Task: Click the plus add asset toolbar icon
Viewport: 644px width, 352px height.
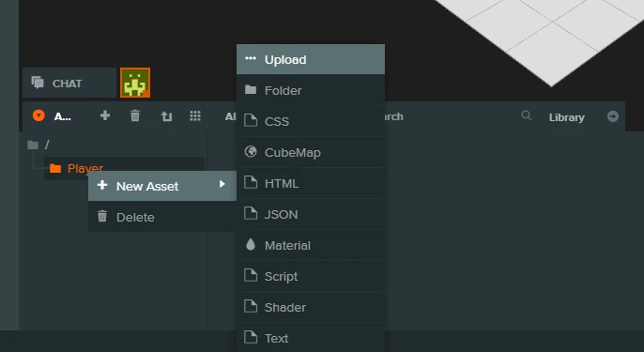Action: coord(105,115)
